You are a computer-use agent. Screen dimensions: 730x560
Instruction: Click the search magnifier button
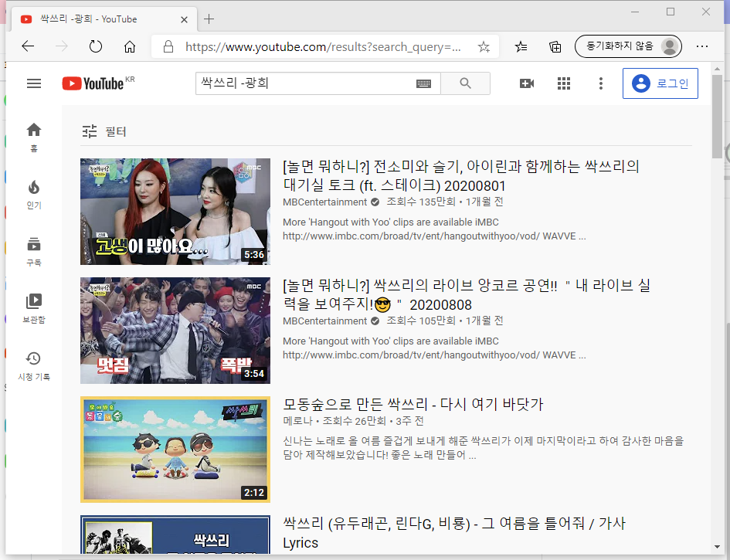point(465,83)
